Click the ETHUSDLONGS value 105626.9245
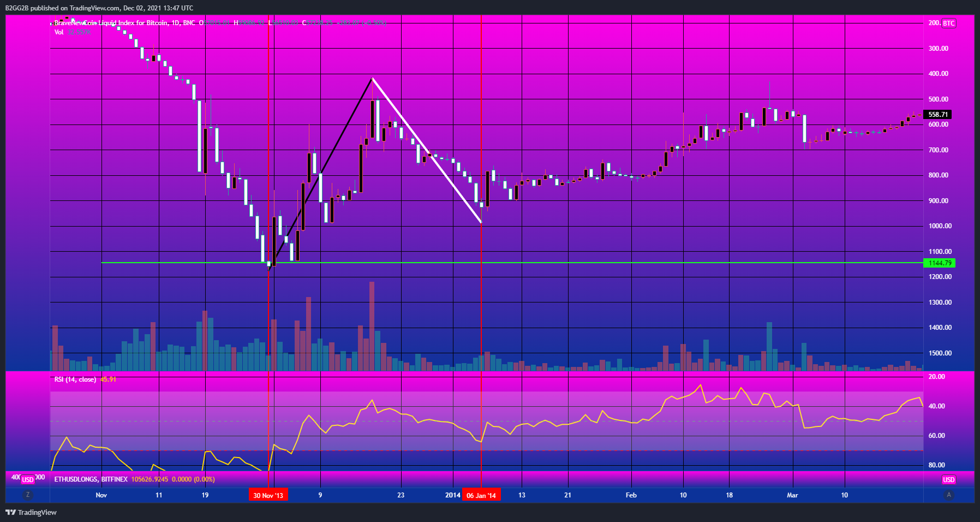980x522 pixels. 150,479
